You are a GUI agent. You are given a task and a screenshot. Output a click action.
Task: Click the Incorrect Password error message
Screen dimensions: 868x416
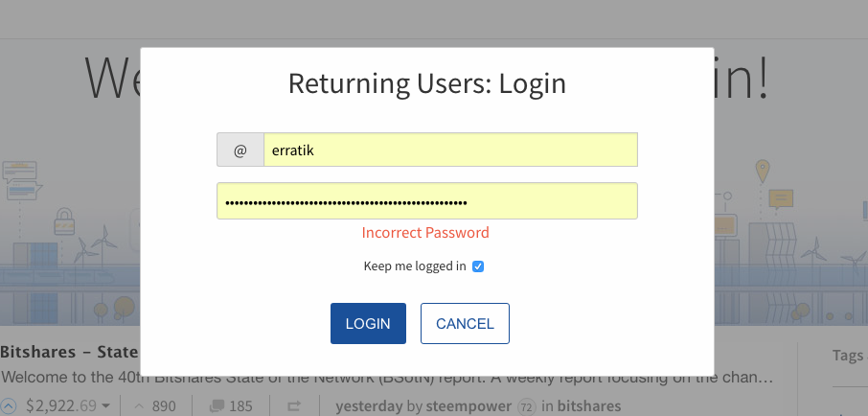[425, 233]
